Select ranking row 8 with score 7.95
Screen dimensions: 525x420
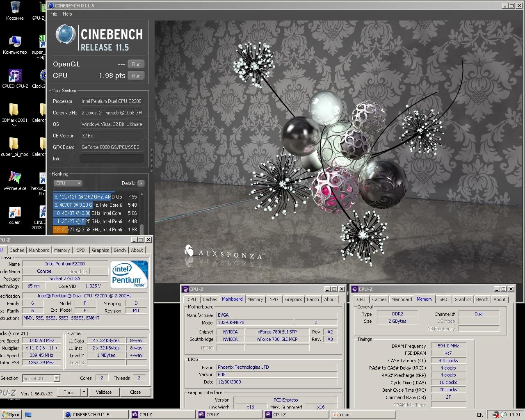95,197
